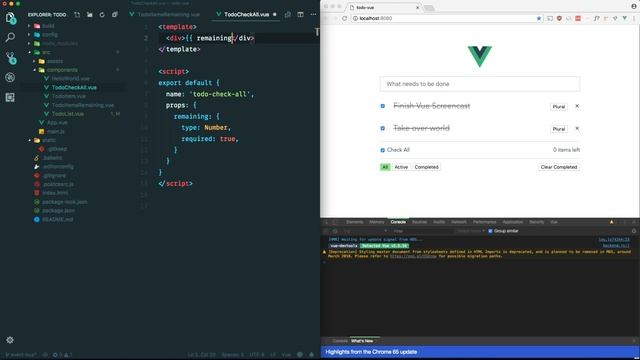640x360 pixels.
Task: Click New File icon in Explorer header
Action: 77,15
